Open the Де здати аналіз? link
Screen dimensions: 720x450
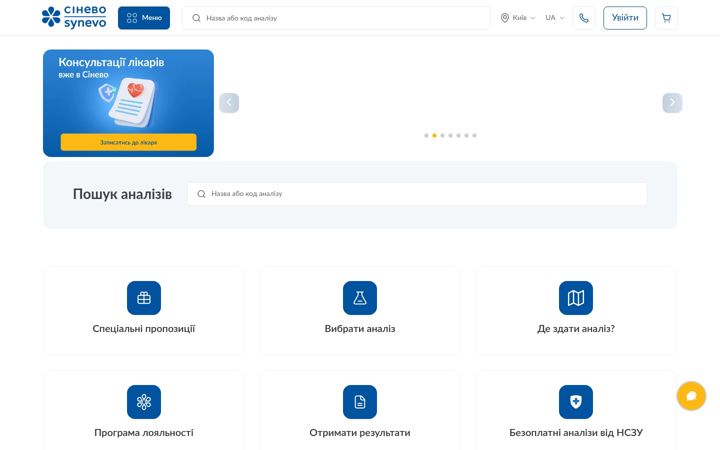[x=576, y=329]
